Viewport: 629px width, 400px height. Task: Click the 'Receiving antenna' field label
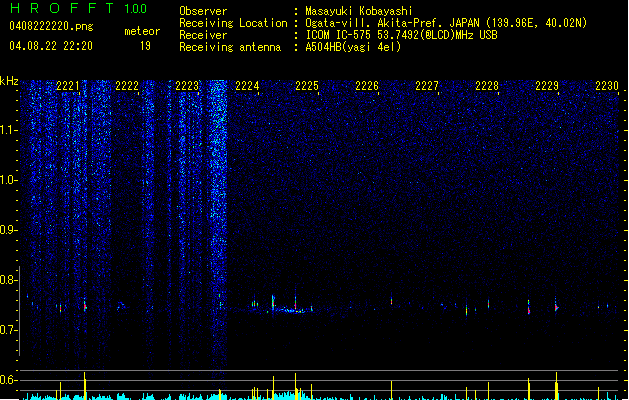[x=230, y=47]
